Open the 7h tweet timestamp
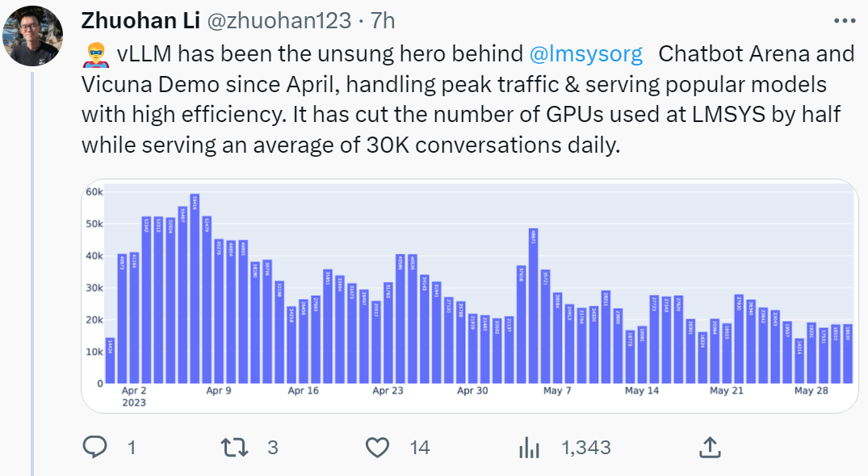 [x=383, y=20]
